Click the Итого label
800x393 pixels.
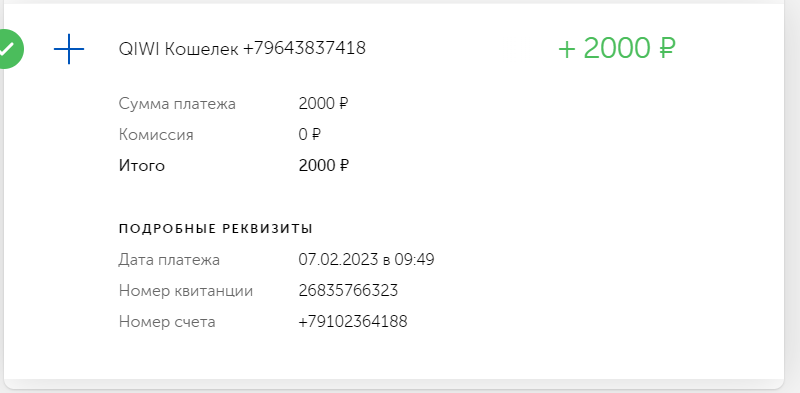[142, 165]
